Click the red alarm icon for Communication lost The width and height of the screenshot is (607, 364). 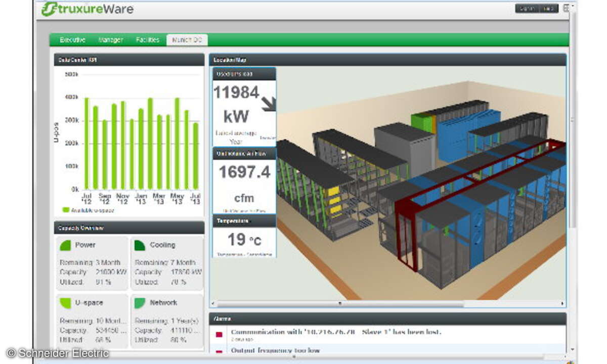219,335
